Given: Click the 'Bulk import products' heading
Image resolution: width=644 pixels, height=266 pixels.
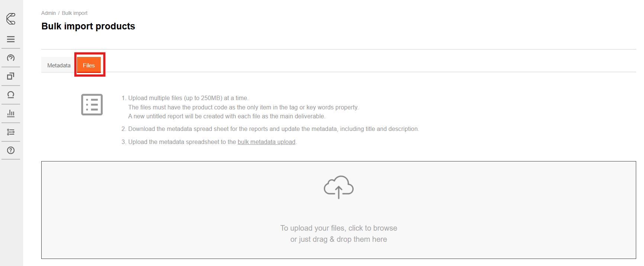Looking at the screenshot, I should click(x=88, y=26).
